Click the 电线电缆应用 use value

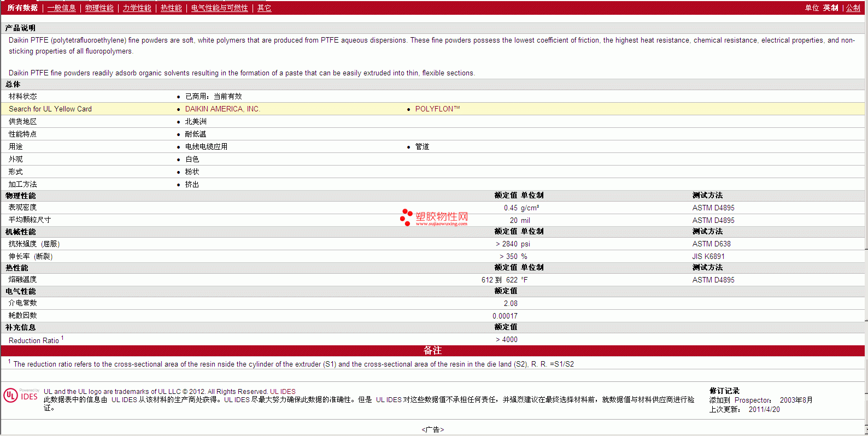click(x=206, y=146)
